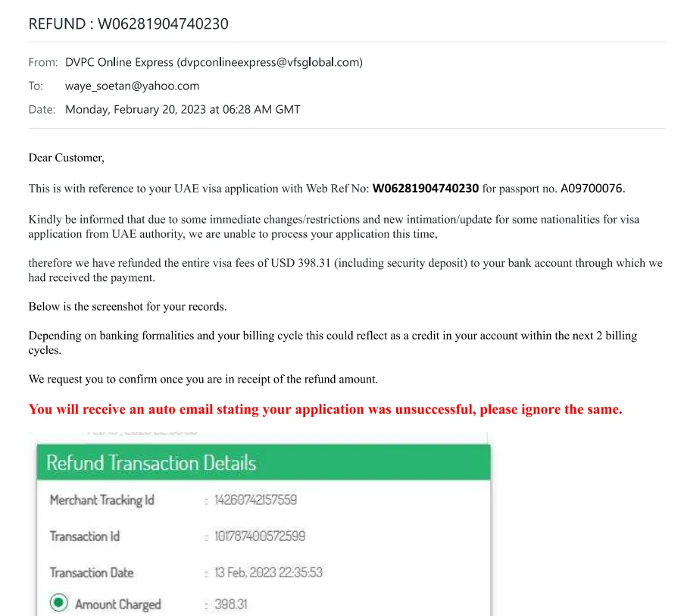684x616 pixels.
Task: Click recipient address waye_soetan@yahoo.com
Action: point(132,86)
